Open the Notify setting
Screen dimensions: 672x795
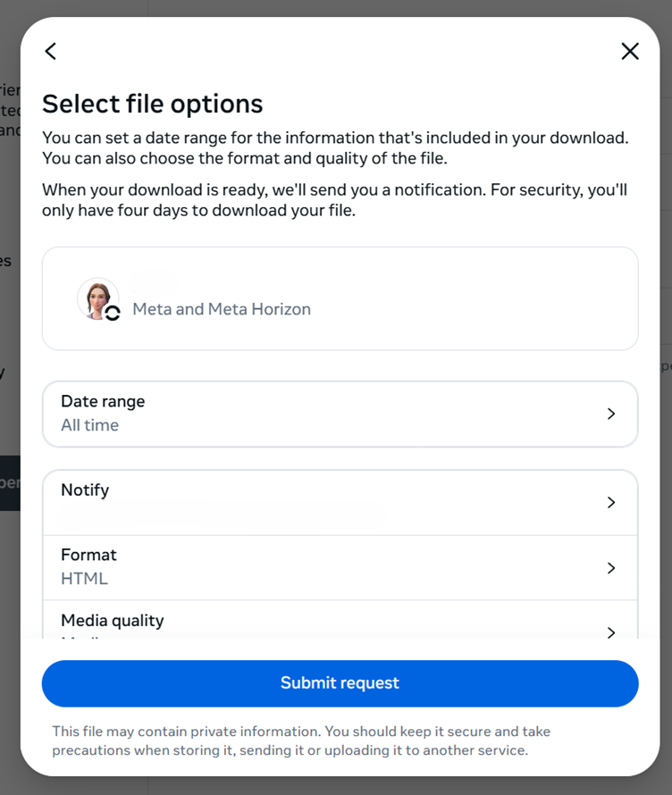click(x=340, y=502)
